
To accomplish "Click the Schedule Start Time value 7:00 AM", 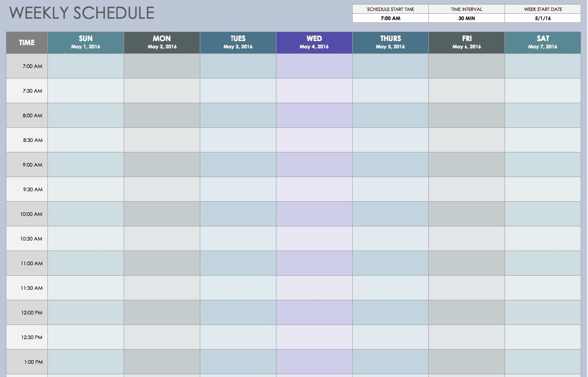I will click(390, 18).
